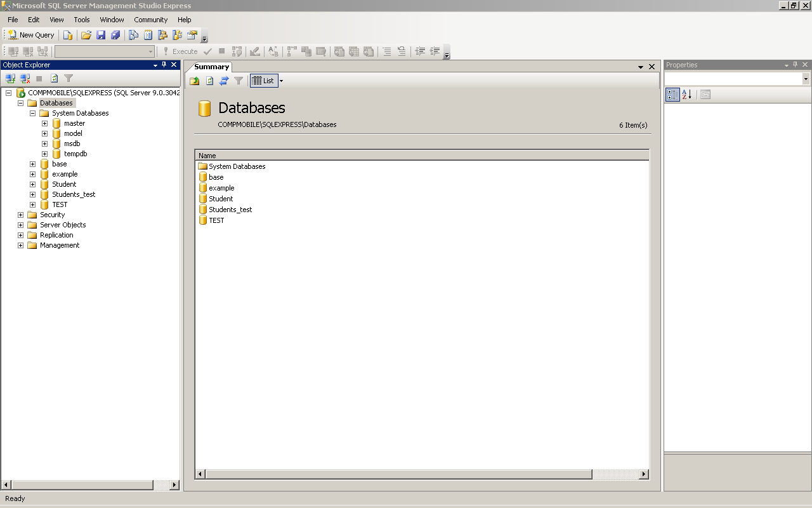The width and height of the screenshot is (812, 508).
Task: Open the Registered Servers window icon
Action: tap(134, 35)
